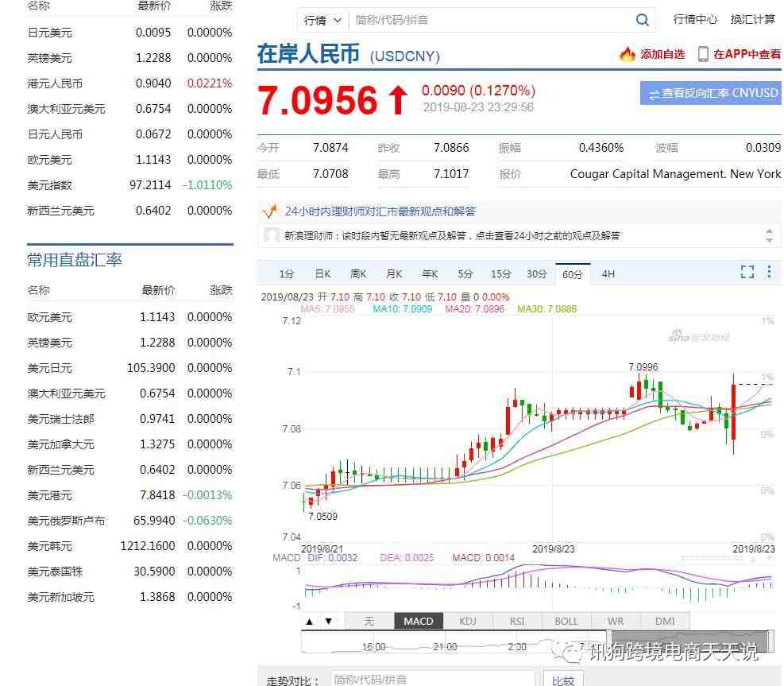784x686 pixels.
Task: Select the 4H chart tab
Action: pos(608,273)
